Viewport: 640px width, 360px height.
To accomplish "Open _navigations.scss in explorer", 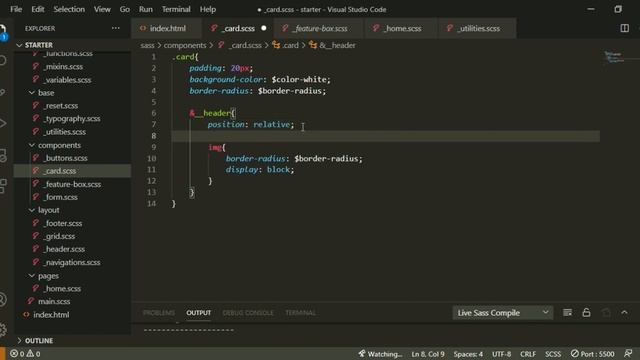I will pos(72,262).
